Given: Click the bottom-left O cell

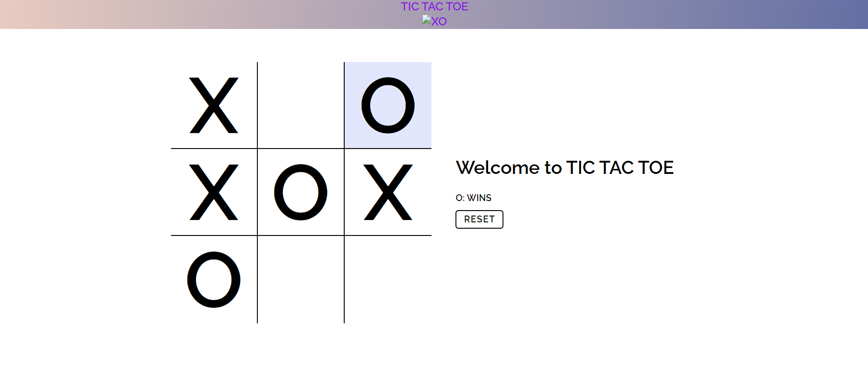Looking at the screenshot, I should [x=214, y=279].
